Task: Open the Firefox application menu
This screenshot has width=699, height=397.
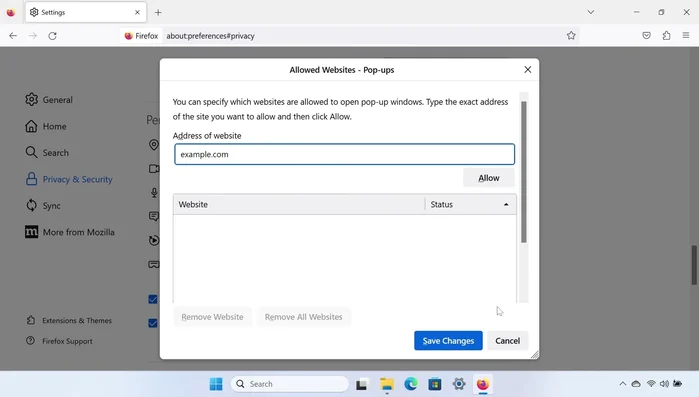Action: [686, 36]
